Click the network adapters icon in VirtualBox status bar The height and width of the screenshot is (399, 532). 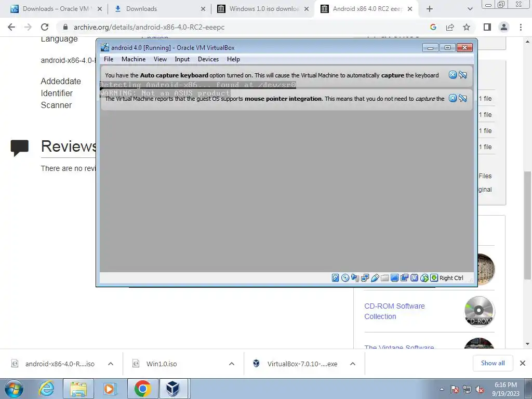(x=365, y=278)
